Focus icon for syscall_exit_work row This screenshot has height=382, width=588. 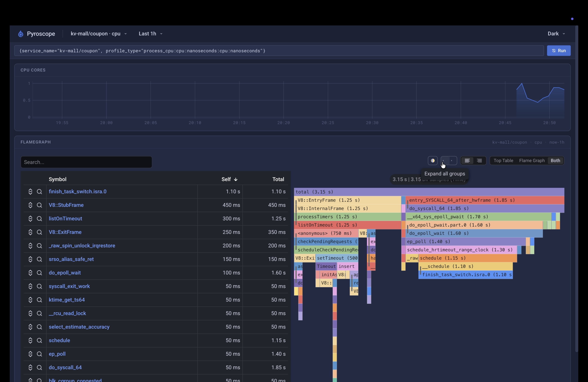pos(30,286)
